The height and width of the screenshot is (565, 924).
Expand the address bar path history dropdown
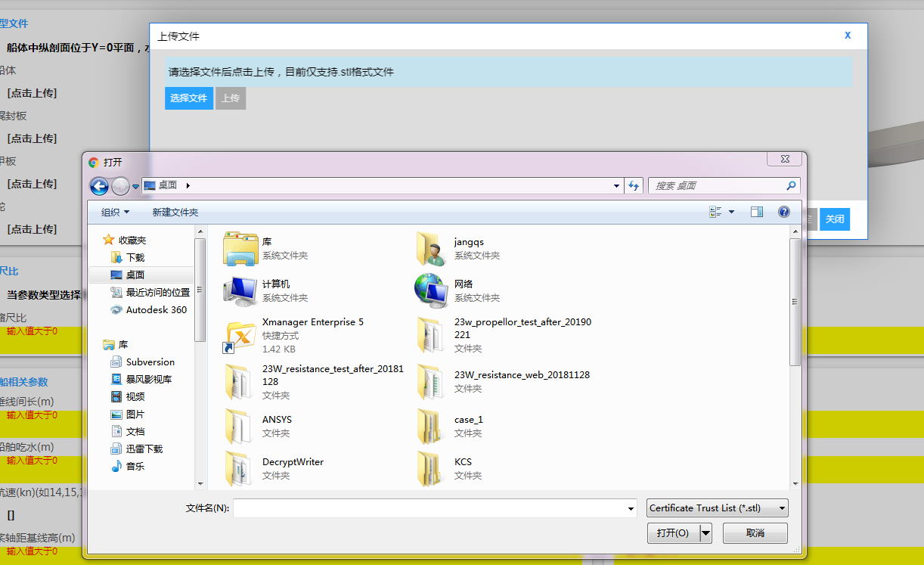[617, 186]
